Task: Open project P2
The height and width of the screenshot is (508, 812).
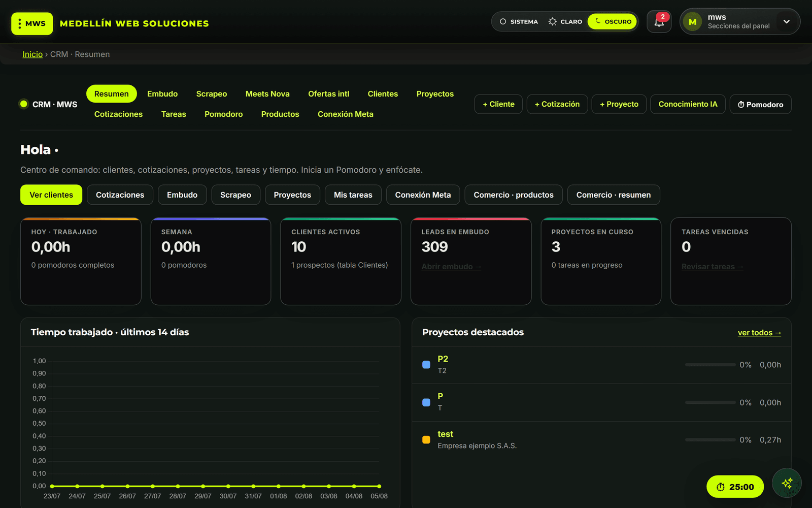Action: pos(443,359)
